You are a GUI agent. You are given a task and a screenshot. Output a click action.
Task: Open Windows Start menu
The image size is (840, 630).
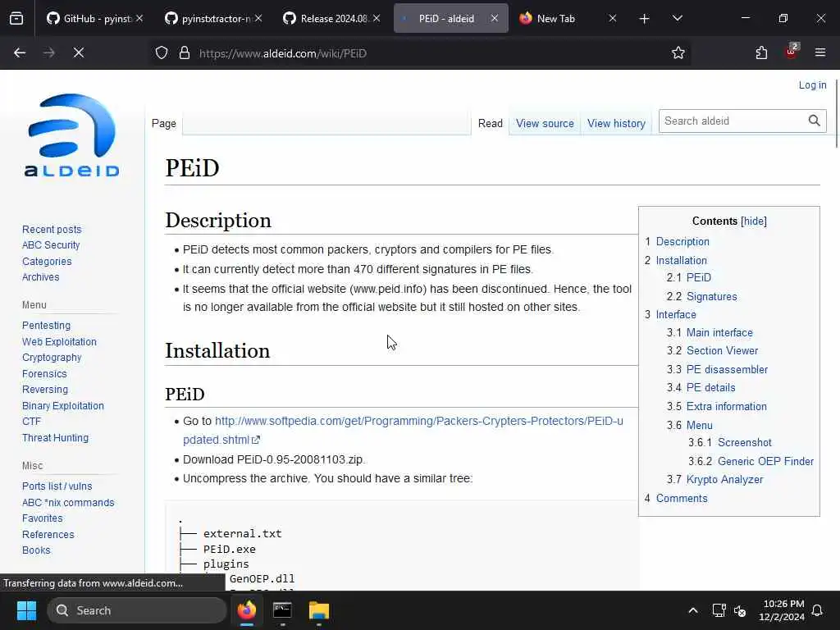pos(26,610)
